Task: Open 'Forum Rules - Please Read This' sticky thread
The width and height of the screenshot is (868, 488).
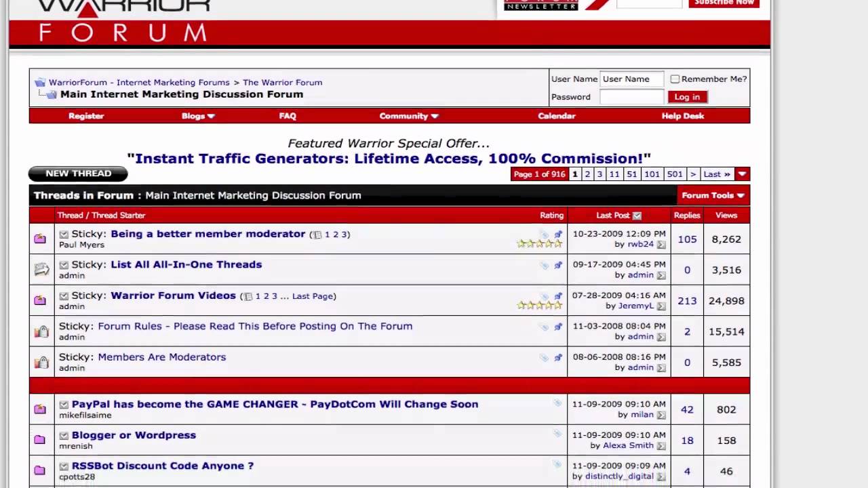Action: 255,326
